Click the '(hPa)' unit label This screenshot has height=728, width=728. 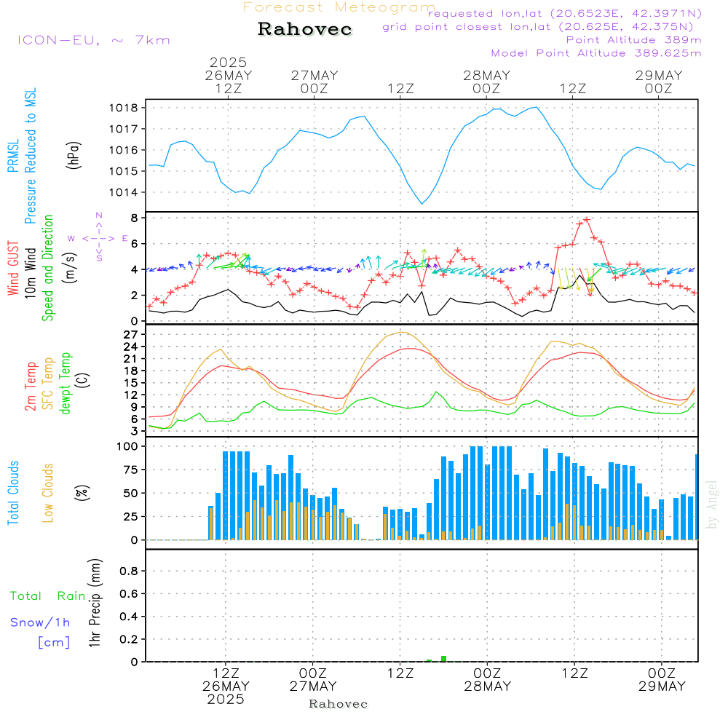[x=74, y=155]
